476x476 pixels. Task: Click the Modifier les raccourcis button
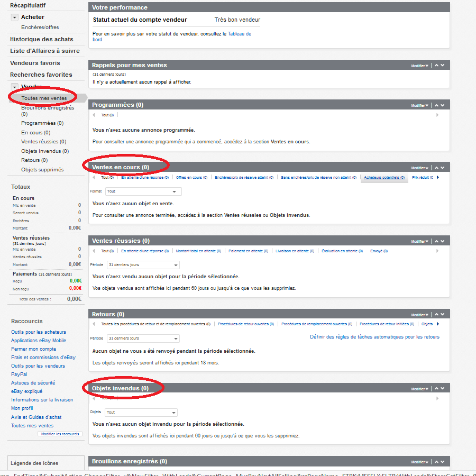60,434
